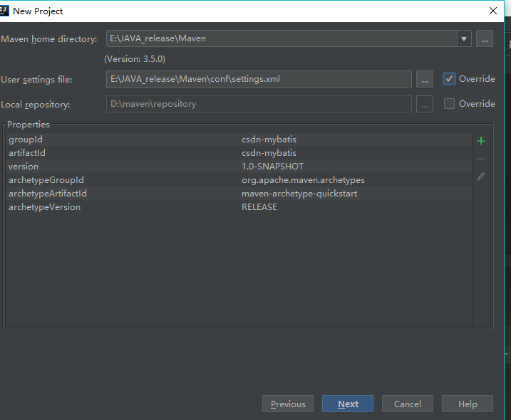This screenshot has width=511, height=420.
Task: Click the 1.0-SNAPSHOT value
Action: click(272, 167)
